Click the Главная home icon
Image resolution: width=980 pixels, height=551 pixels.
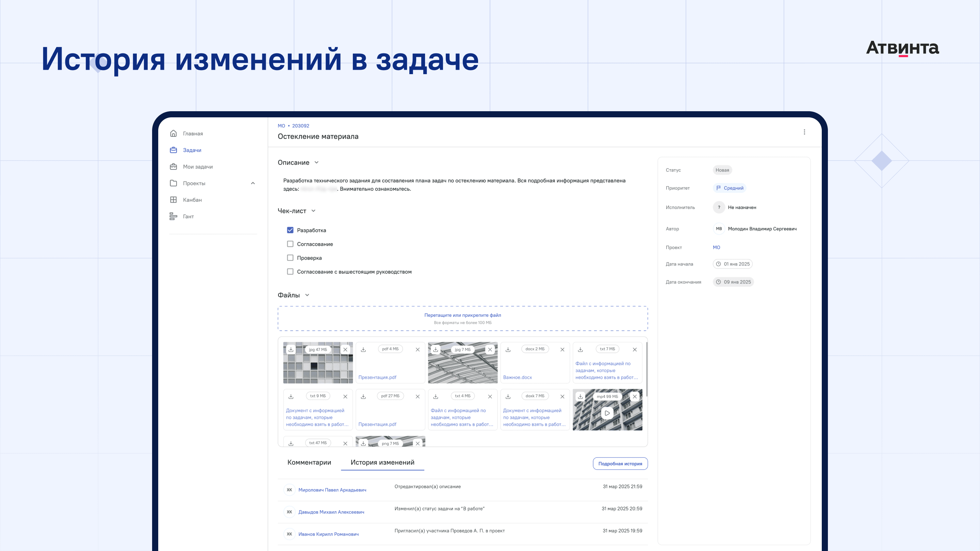click(x=174, y=133)
